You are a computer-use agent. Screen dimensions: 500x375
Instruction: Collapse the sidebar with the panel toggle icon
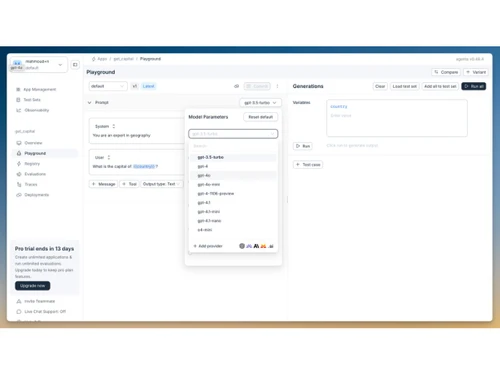75,65
